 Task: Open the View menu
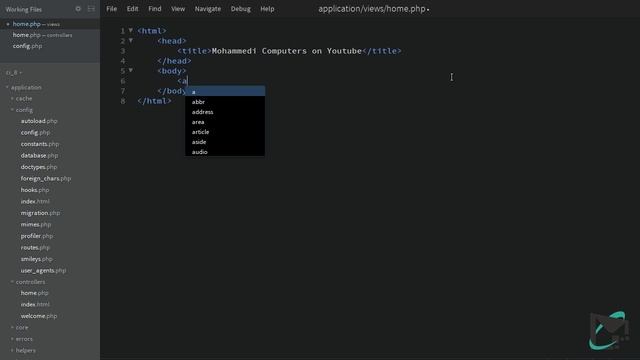click(178, 9)
